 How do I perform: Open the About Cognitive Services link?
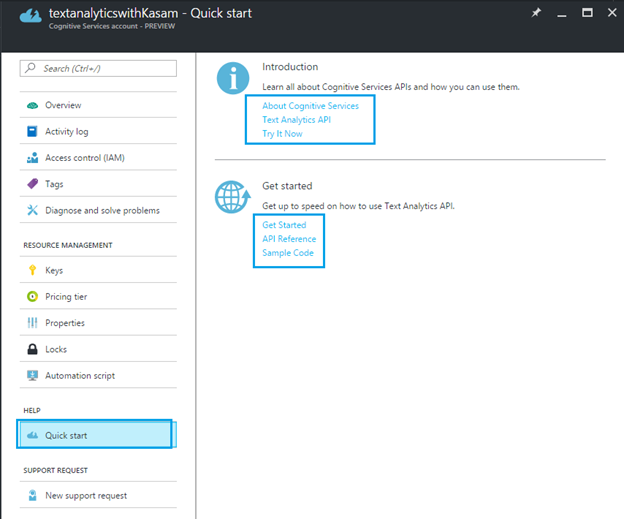coord(310,106)
